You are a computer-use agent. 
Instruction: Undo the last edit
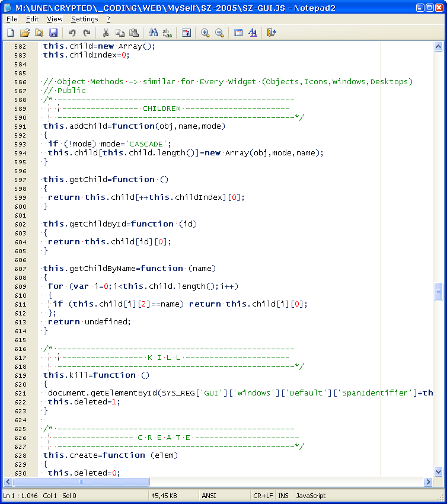(72, 33)
